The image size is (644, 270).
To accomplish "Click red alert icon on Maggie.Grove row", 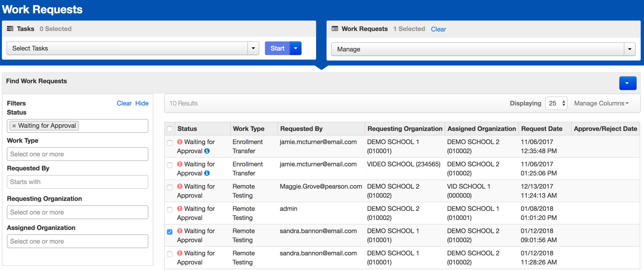I will 180,186.
